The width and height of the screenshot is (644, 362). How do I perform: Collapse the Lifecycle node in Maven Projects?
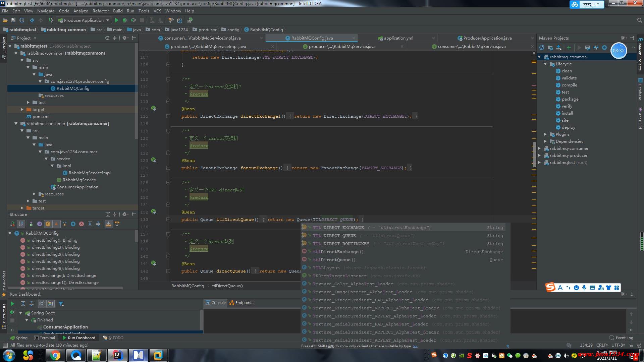[545, 64]
